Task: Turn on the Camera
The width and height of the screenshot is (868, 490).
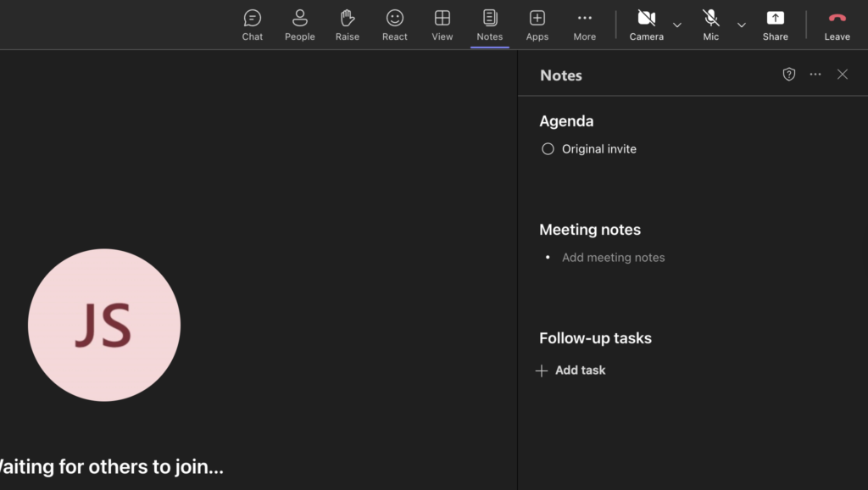Action: click(x=646, y=24)
